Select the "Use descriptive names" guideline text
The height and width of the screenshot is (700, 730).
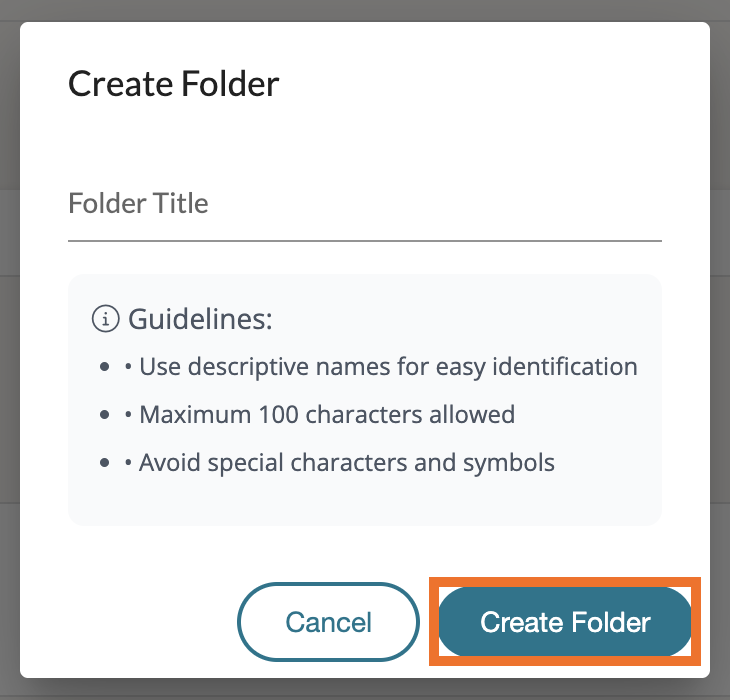tap(388, 367)
